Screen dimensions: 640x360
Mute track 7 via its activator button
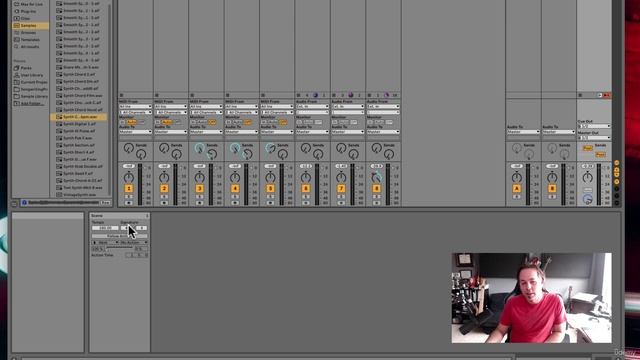click(x=341, y=188)
